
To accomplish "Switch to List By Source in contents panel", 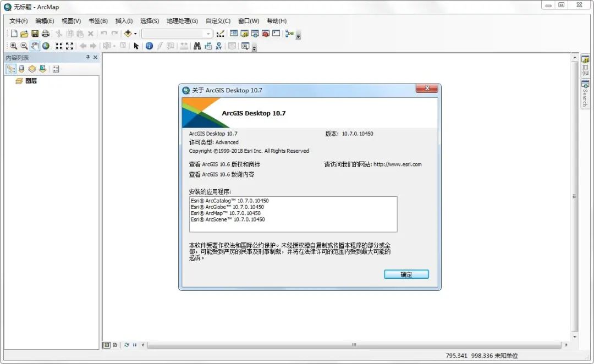I will (21, 69).
